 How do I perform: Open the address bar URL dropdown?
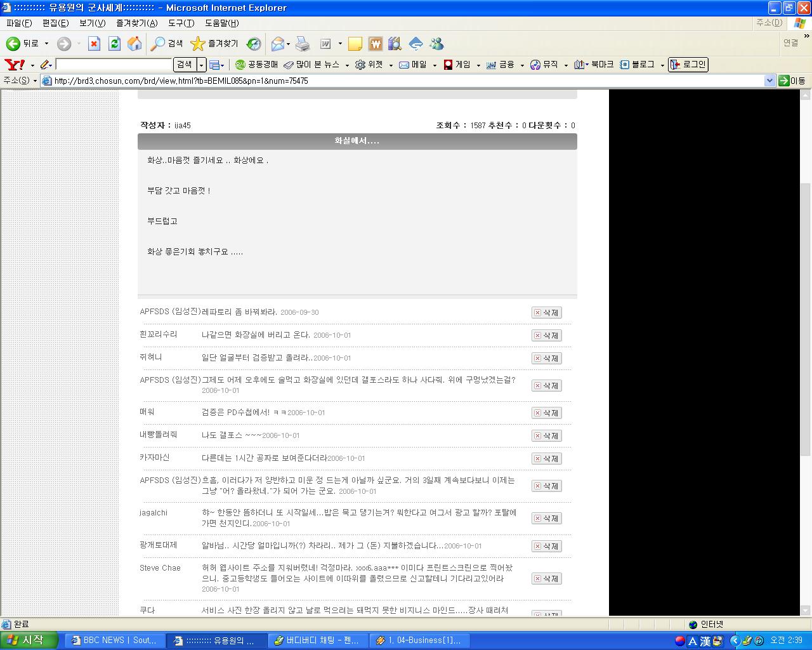[x=769, y=81]
